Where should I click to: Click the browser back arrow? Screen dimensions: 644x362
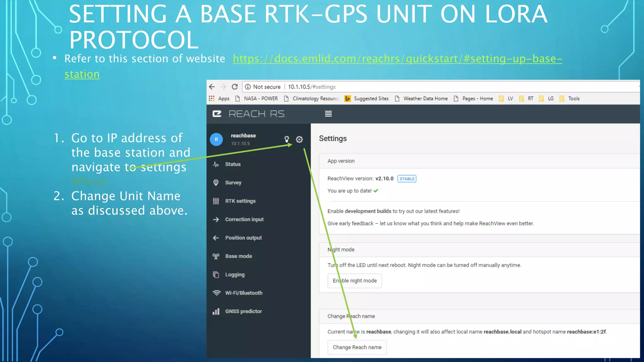[x=212, y=87]
